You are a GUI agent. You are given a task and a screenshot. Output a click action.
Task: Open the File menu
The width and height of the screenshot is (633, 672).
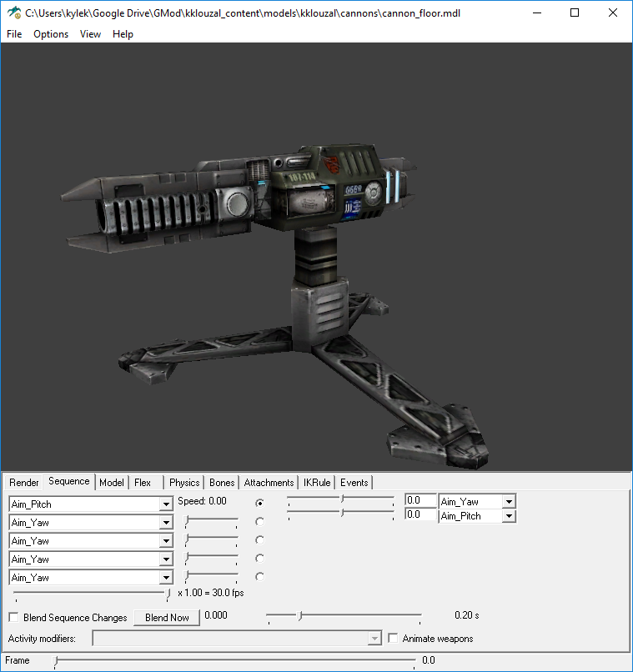tap(14, 34)
